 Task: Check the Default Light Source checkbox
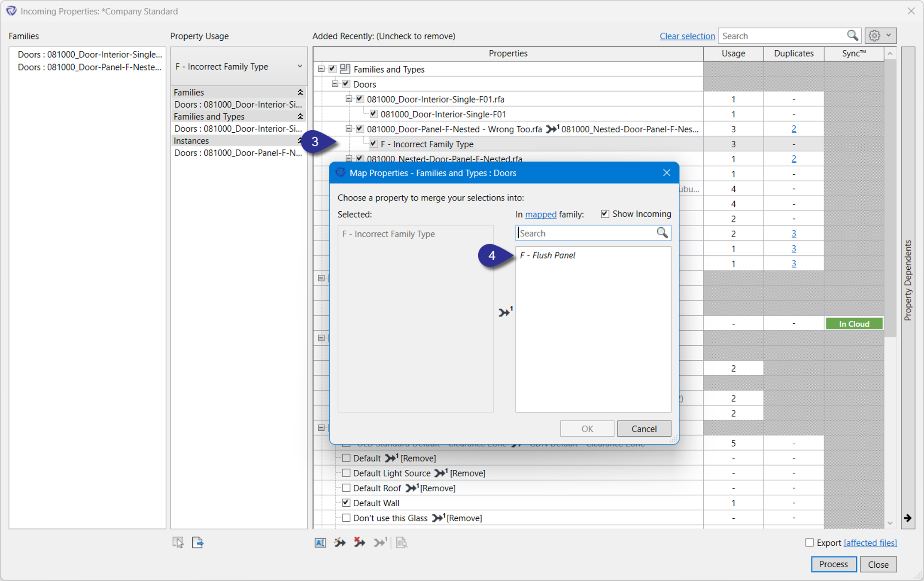346,473
